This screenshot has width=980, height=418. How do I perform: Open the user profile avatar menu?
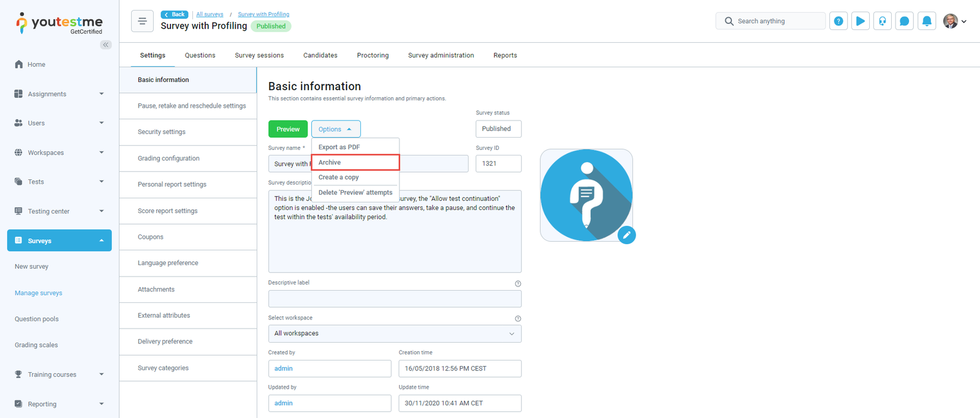[954, 21]
